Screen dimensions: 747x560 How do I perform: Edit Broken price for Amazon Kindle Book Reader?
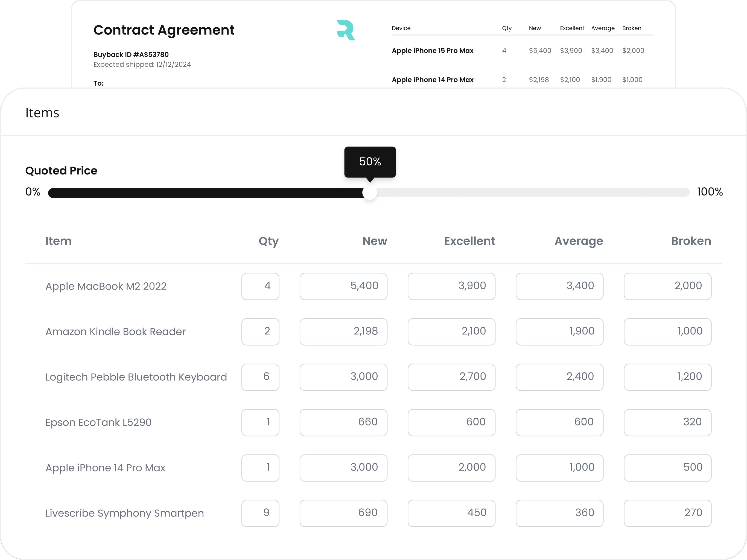pos(668,332)
